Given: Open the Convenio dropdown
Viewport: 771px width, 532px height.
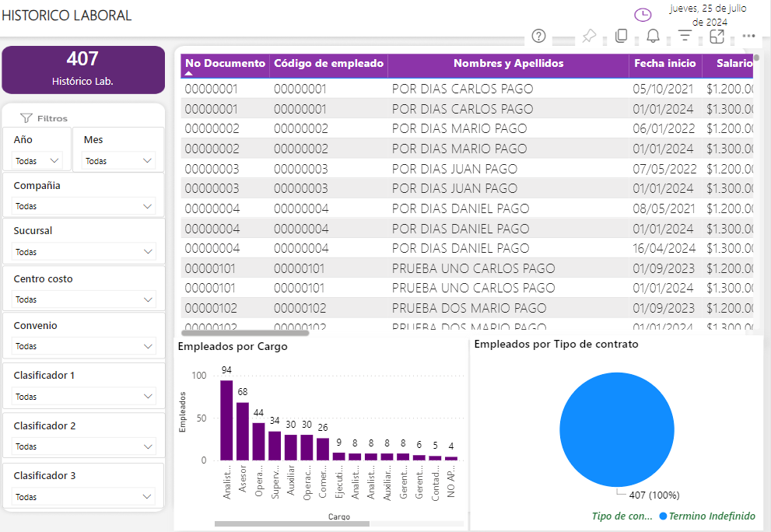Looking at the screenshot, I should pyautogui.click(x=83, y=346).
